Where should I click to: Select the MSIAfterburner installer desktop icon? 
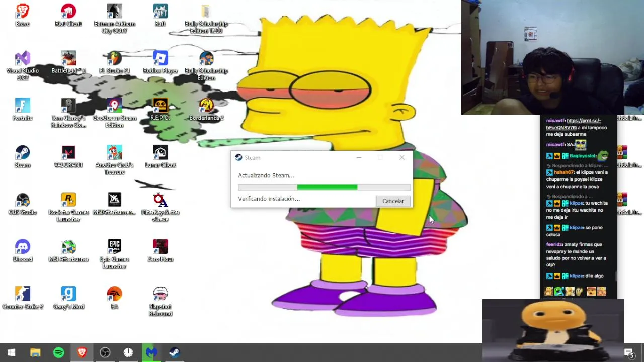[114, 204]
